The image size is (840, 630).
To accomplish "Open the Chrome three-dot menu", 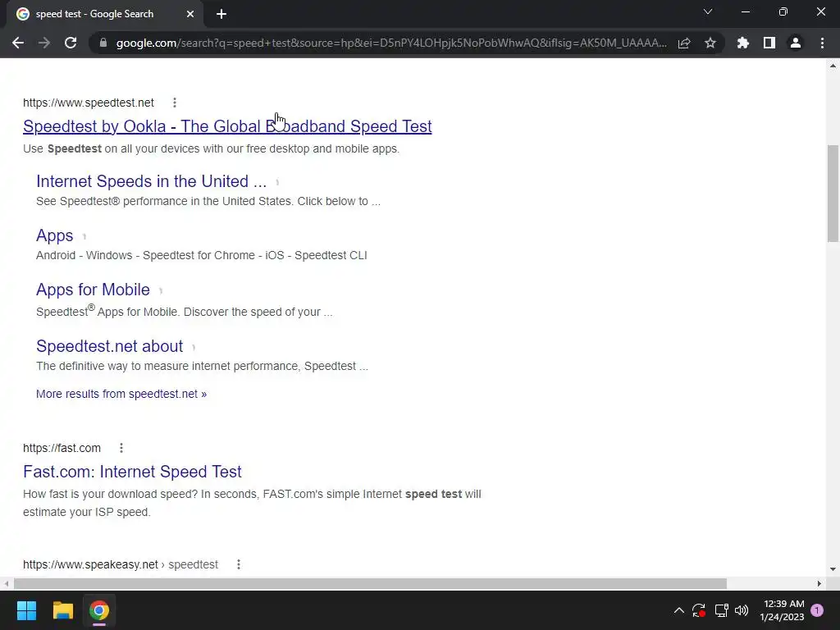I will point(822,43).
